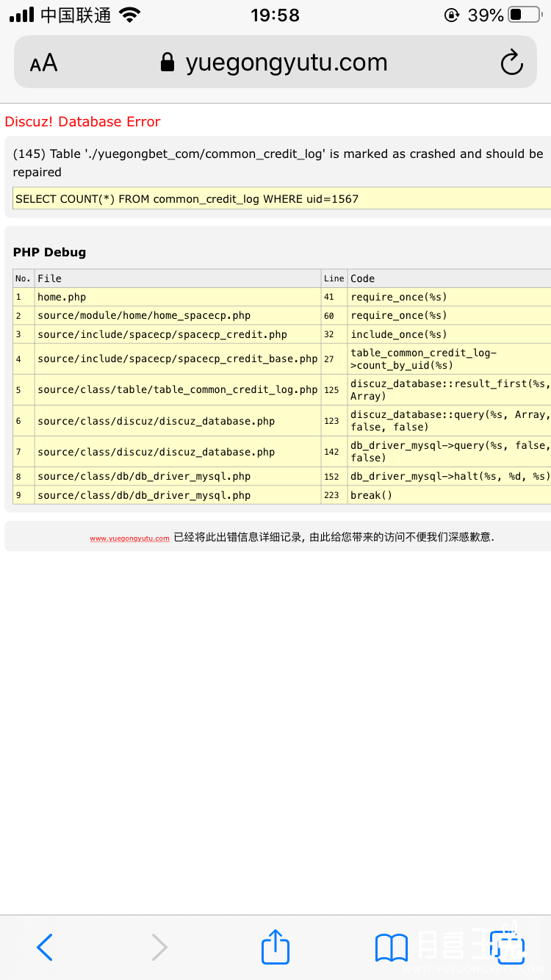Open the tabs overview icon
This screenshot has height=980, width=551.
point(508,946)
